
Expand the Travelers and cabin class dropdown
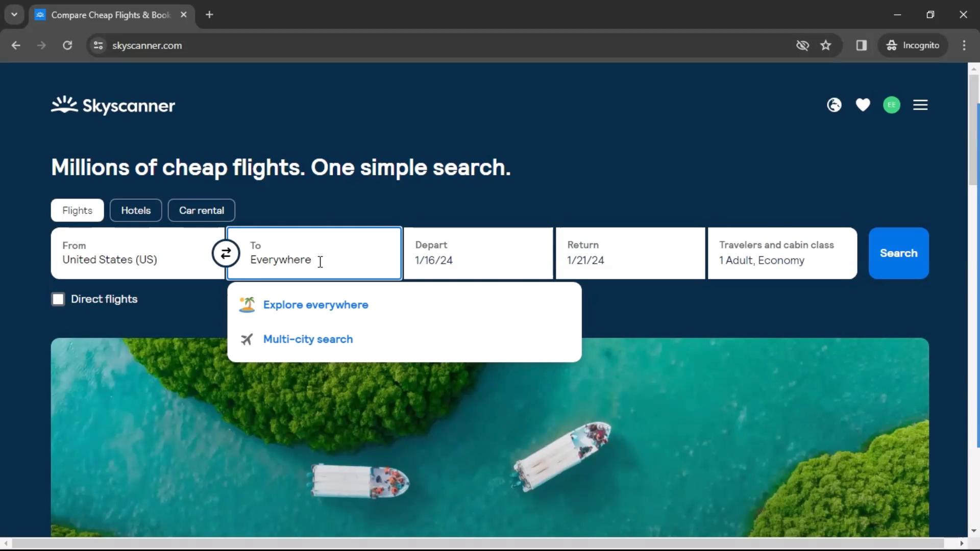pos(783,253)
